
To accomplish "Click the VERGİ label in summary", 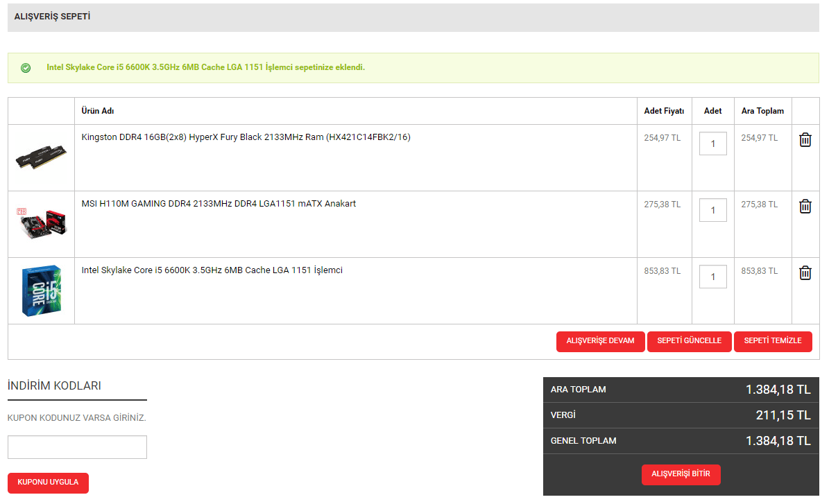I will pos(563,415).
